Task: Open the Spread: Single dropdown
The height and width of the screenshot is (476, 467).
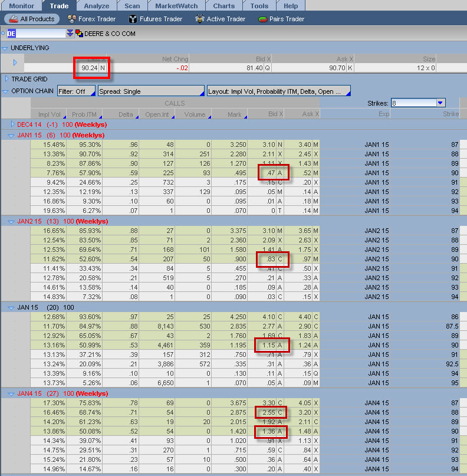Action: [150, 91]
